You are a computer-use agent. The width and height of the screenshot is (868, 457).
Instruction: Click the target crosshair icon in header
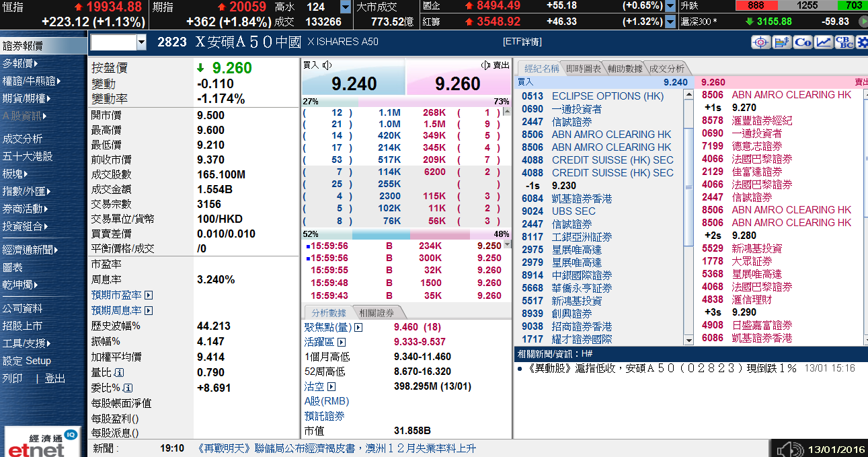click(761, 42)
